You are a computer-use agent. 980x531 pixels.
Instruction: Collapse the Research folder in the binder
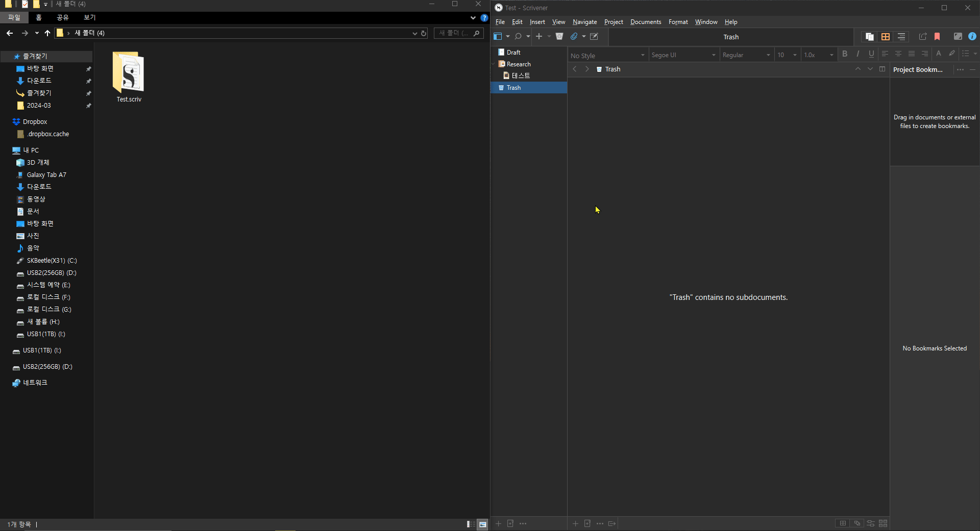[494, 64]
